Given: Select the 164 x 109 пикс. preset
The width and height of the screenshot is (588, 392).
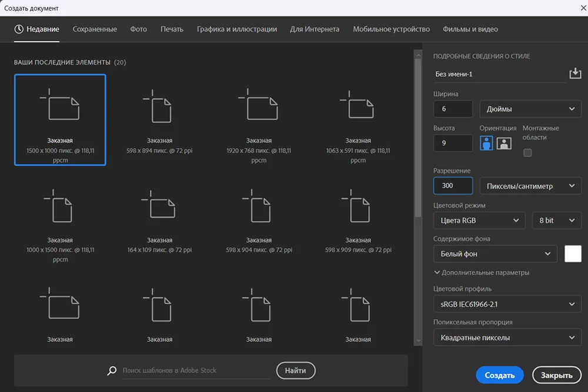Looking at the screenshot, I should point(159,225).
